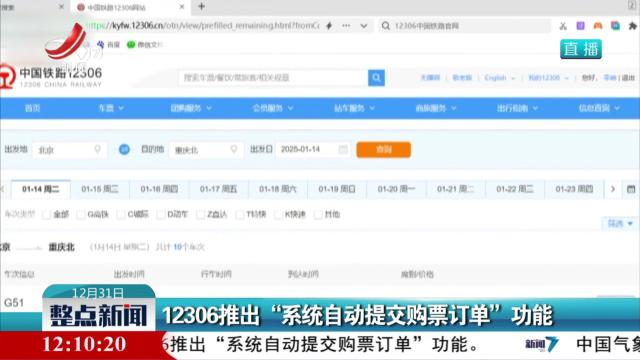640x360 pixels.
Task: Select the 01-19 周日 date tab
Action: coord(337,189)
